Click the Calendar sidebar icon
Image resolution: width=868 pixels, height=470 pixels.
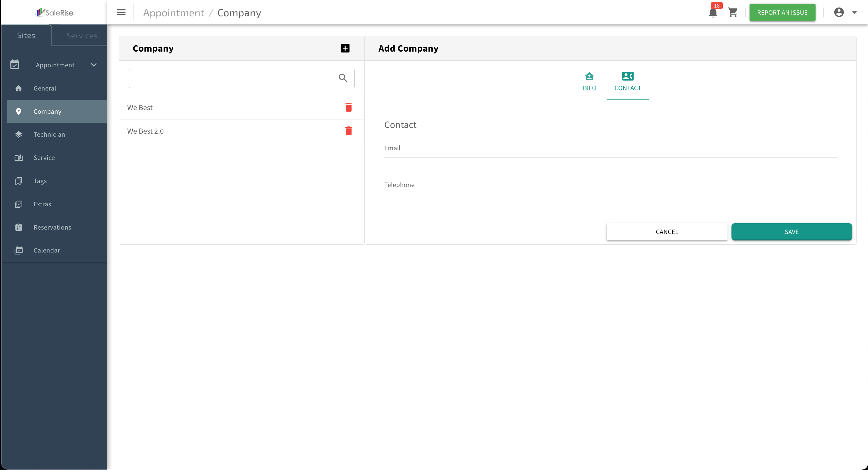(x=18, y=250)
